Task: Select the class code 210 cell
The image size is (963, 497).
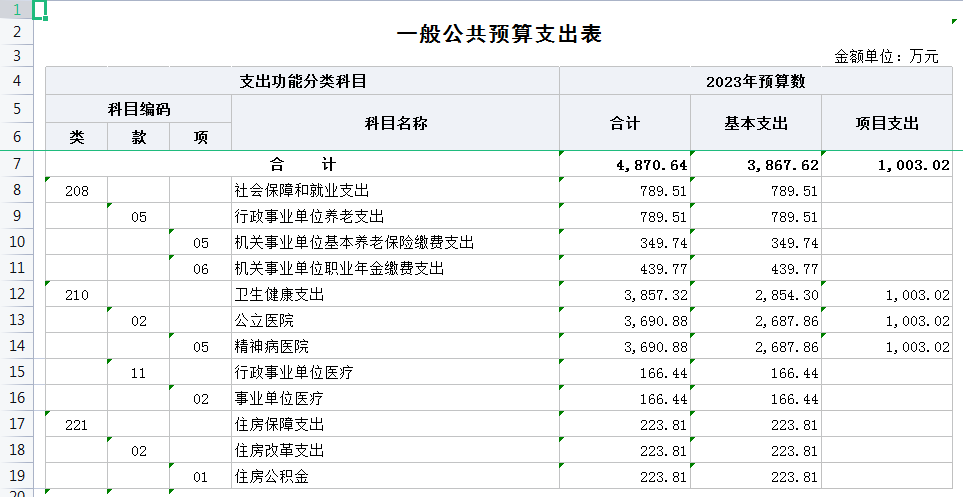Action: click(77, 295)
